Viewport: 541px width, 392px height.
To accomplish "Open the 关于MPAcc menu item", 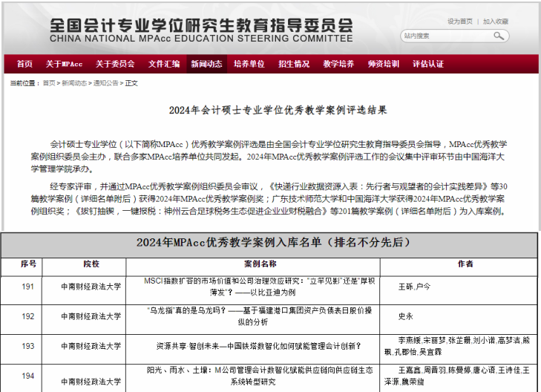I will (64, 64).
